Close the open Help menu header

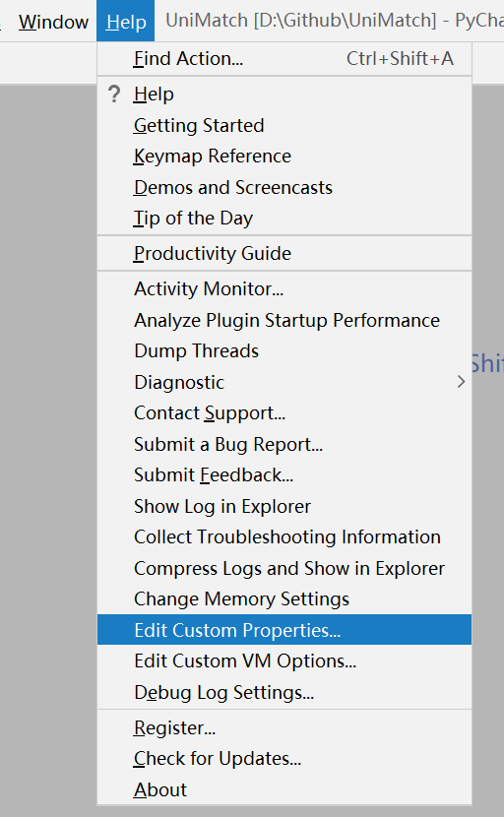click(126, 21)
